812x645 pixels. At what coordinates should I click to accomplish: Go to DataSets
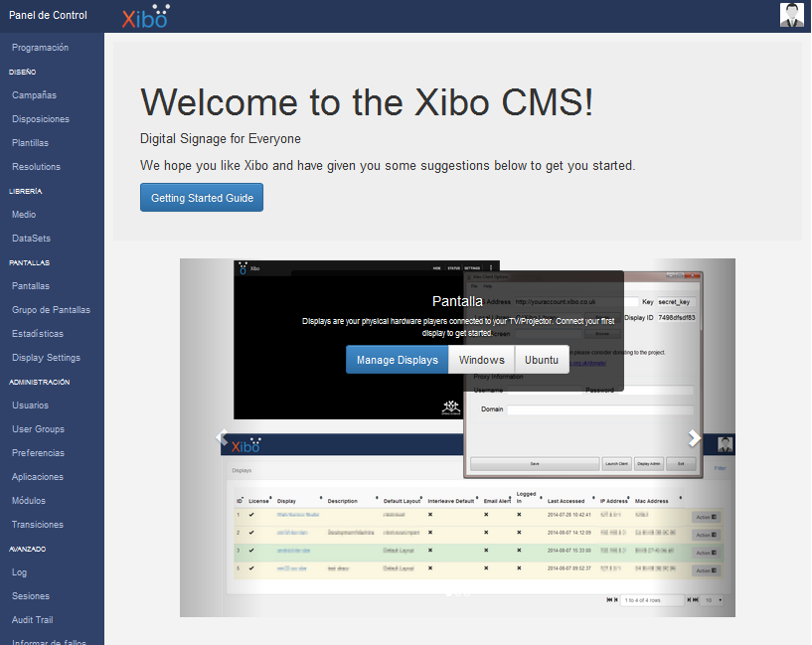pyautogui.click(x=31, y=239)
